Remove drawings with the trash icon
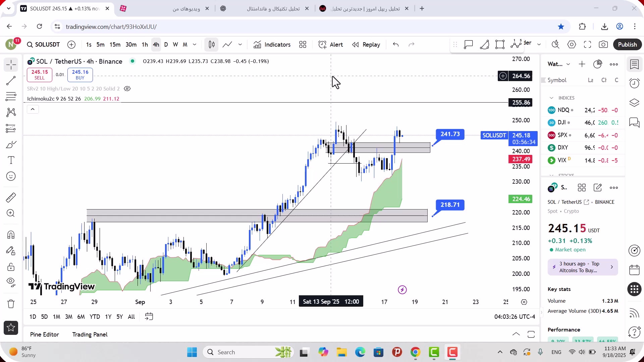 pos(11,304)
